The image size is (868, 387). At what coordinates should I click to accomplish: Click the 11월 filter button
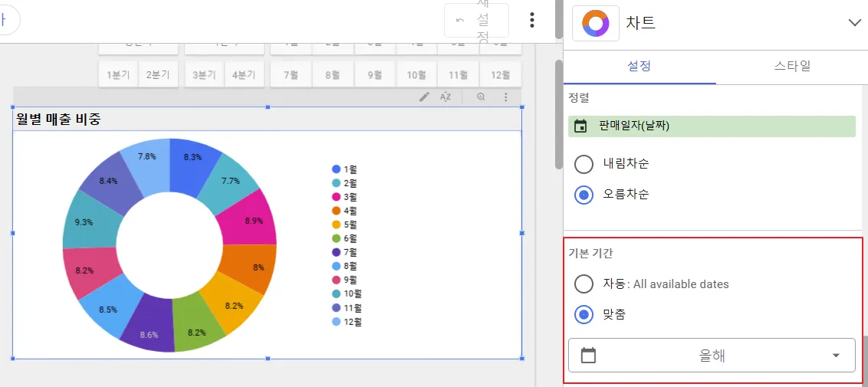(459, 74)
